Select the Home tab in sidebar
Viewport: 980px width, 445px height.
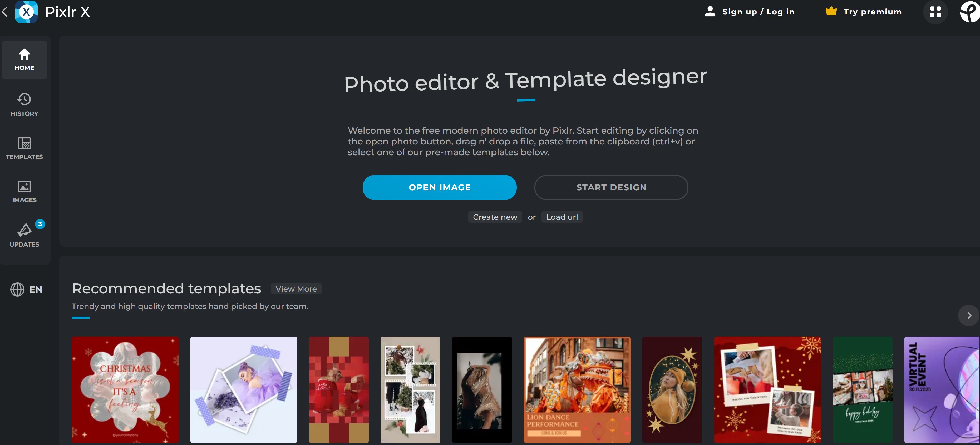pos(24,60)
